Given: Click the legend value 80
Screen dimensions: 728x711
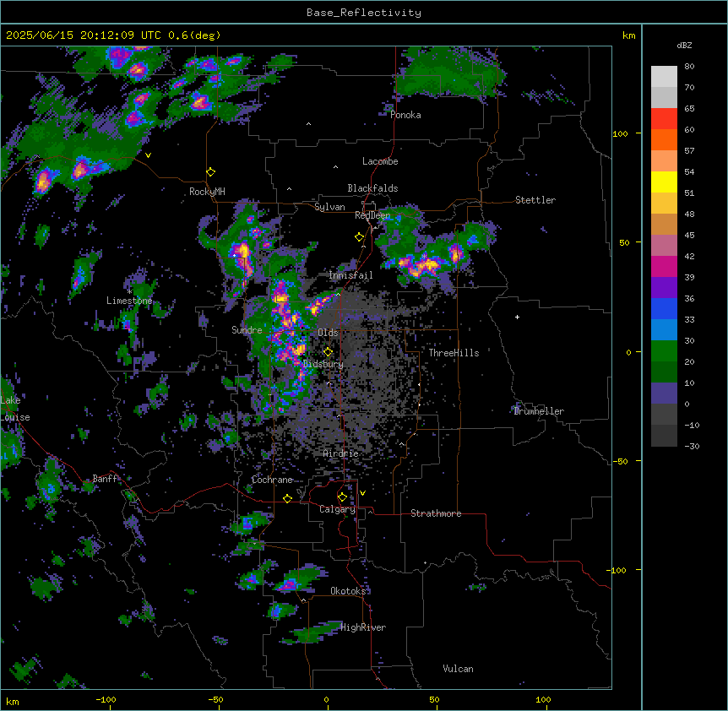Looking at the screenshot, I should point(689,67).
